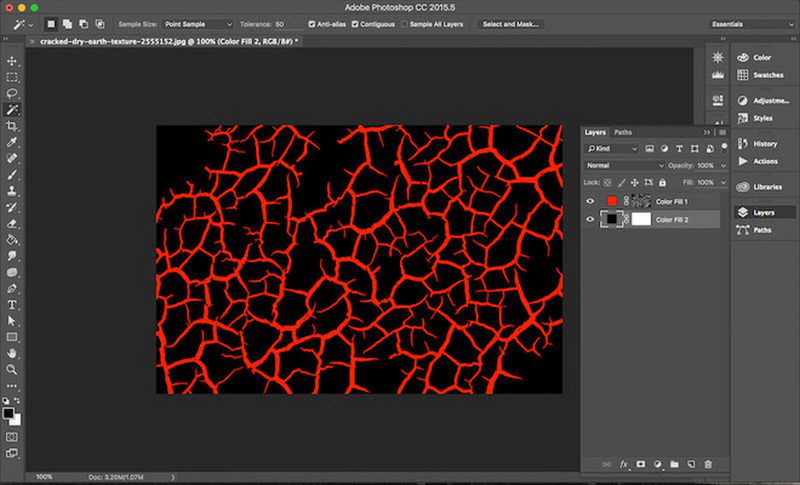Click the Hand tool
The image size is (800, 485).
(x=13, y=353)
